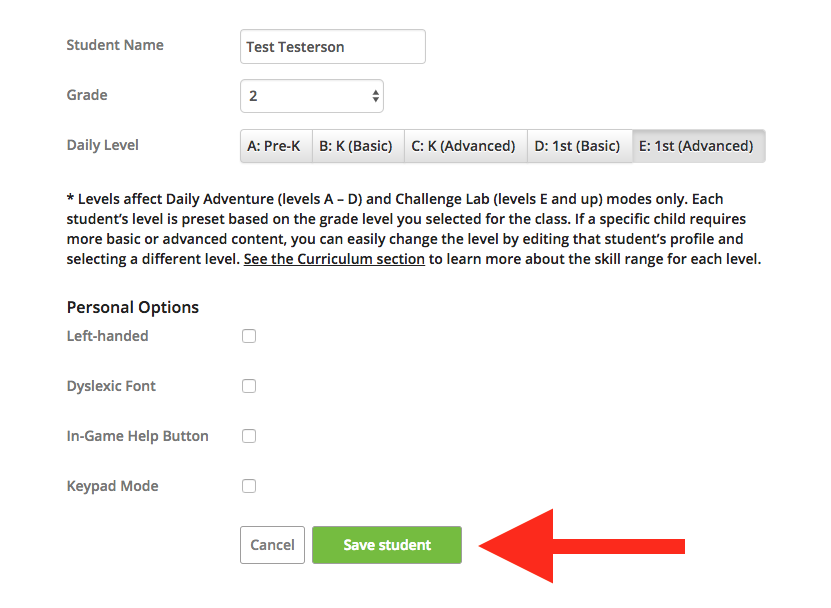Click the green Save student button

coord(387,545)
